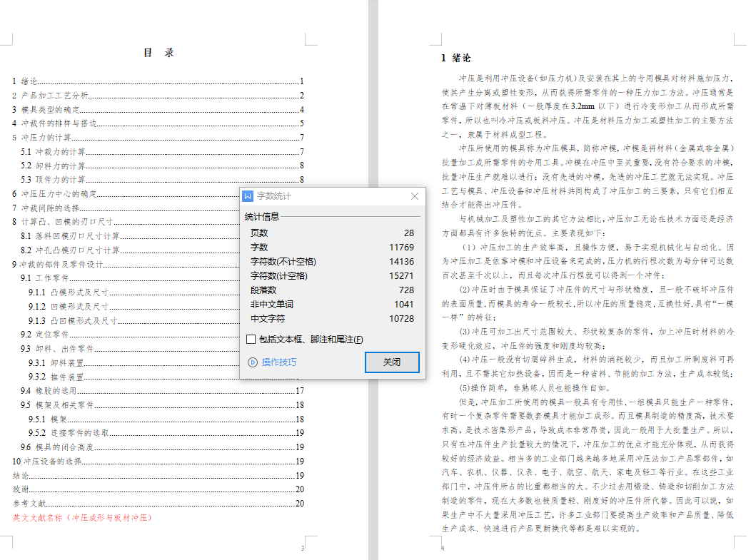This screenshot has width=756, height=560.
Task: Click paragraph starting 冲压所使用的模具称为冲压模具
Action: pyautogui.click(x=588, y=177)
